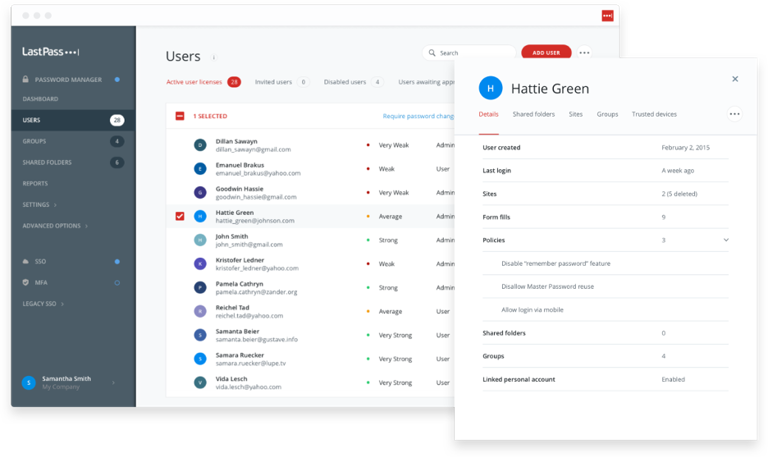This screenshot has width=768, height=458.
Task: Click dillan_sawayn@gmail.com email text
Action: (253, 149)
